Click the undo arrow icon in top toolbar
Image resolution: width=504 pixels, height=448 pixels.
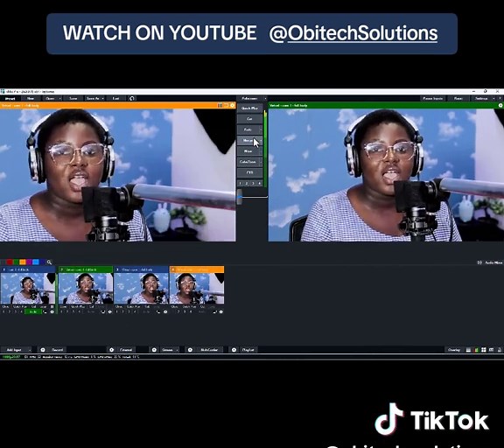(x=132, y=98)
